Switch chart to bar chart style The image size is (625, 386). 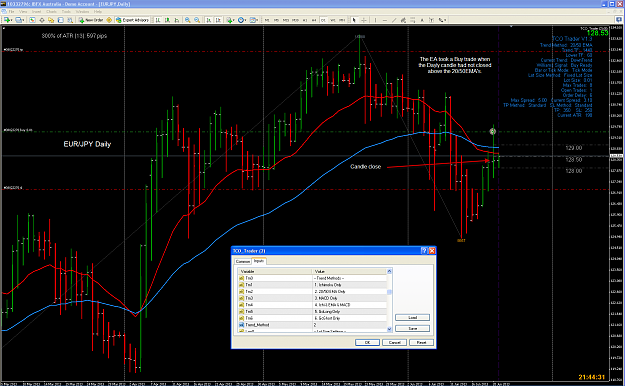tap(158, 20)
